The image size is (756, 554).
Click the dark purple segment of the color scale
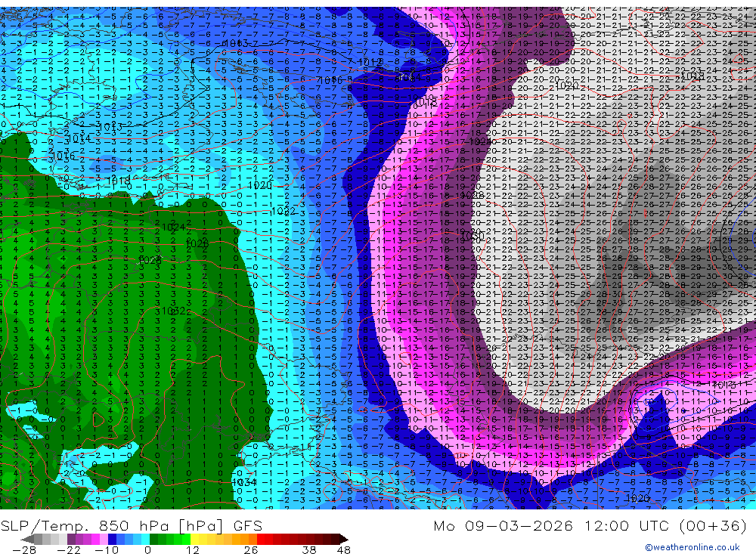pyautogui.click(x=71, y=539)
